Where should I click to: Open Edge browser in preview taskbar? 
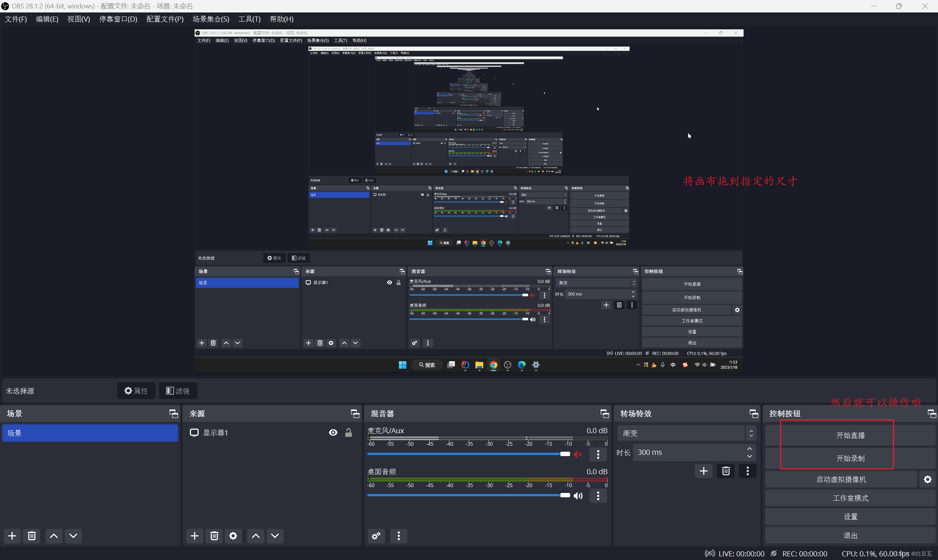coord(522,365)
